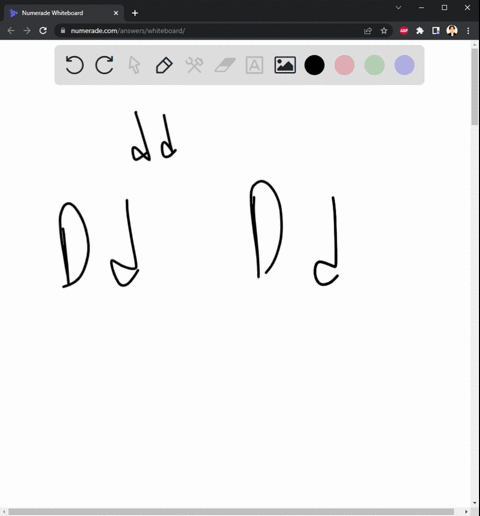Click the horizontal scrollbar left arrow

[x=4, y=512]
